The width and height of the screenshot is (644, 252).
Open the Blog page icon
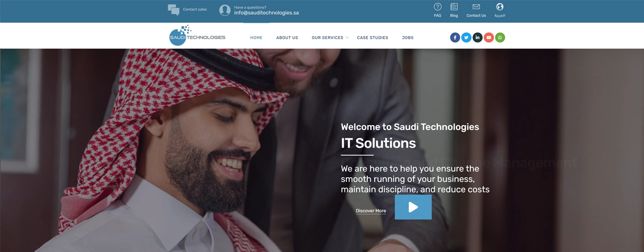click(x=454, y=7)
